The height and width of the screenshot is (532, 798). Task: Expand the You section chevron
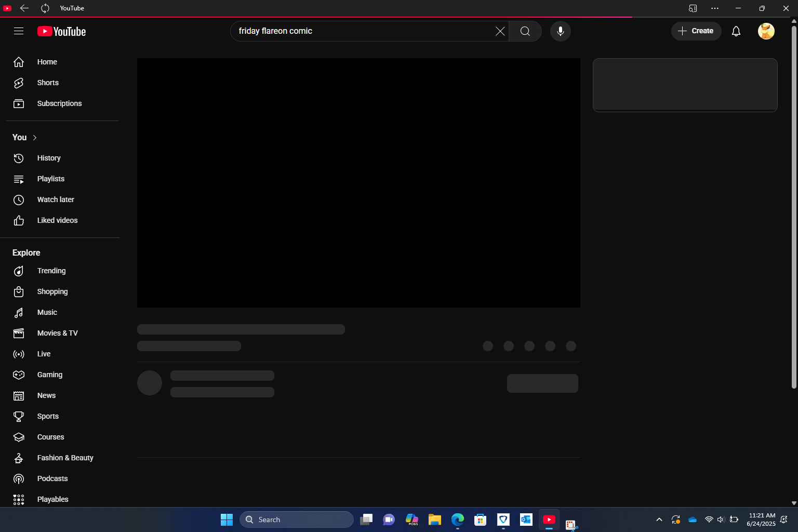[34, 137]
